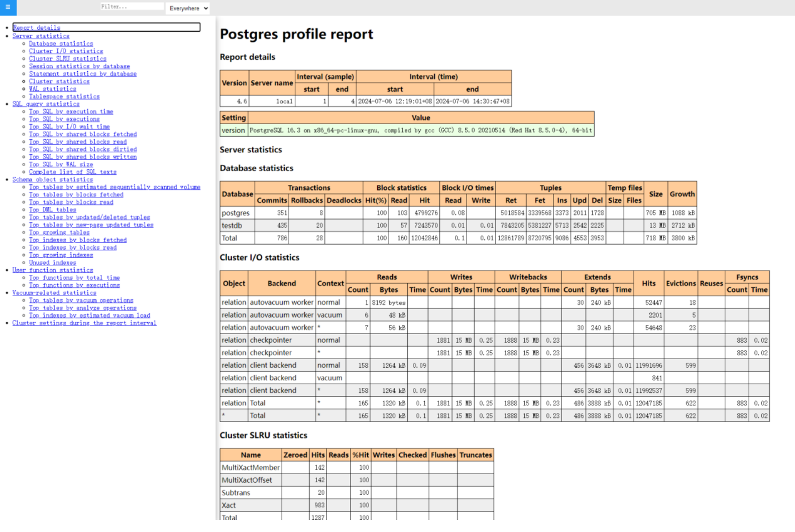Open Top SQL by execution time
This screenshot has width=795, height=532.
71,112
